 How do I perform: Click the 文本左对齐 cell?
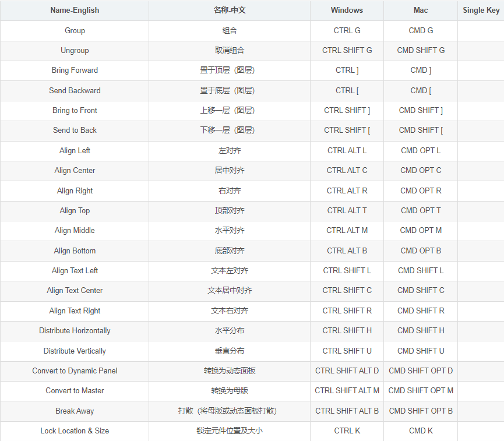tap(230, 270)
